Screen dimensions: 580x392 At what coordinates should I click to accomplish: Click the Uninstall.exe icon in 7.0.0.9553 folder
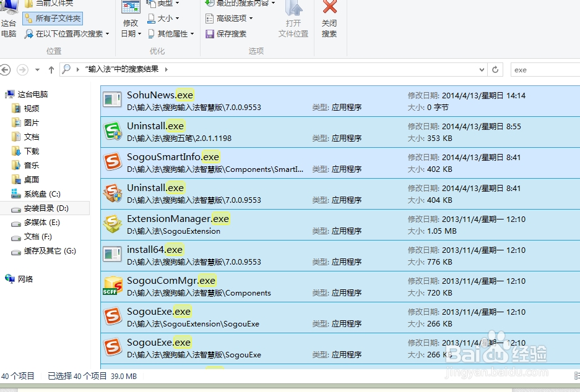click(x=113, y=193)
